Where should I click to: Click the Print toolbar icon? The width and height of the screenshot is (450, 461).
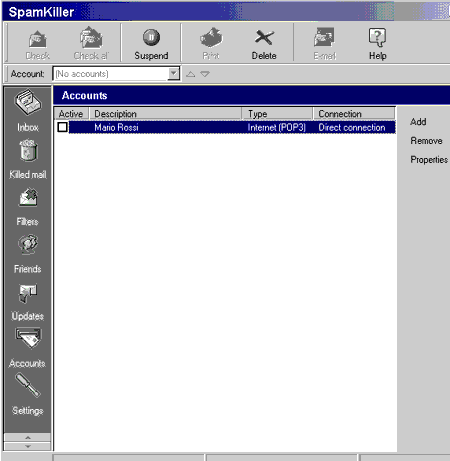point(211,44)
